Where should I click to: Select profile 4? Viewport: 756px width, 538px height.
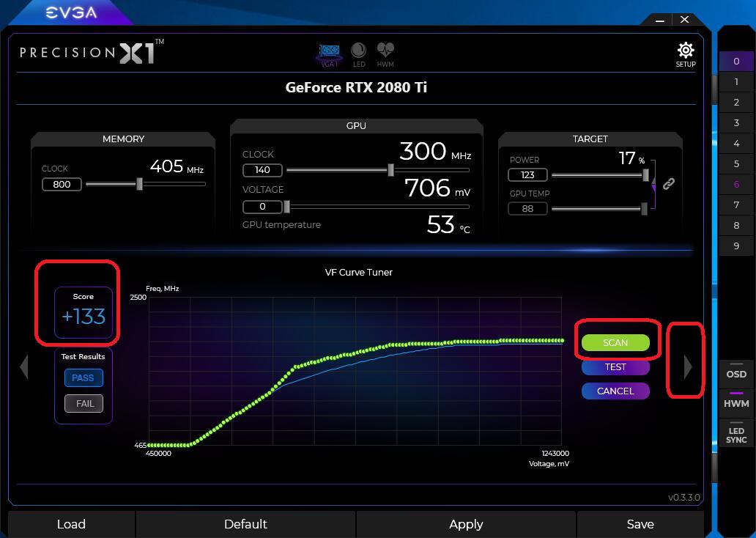(736, 144)
